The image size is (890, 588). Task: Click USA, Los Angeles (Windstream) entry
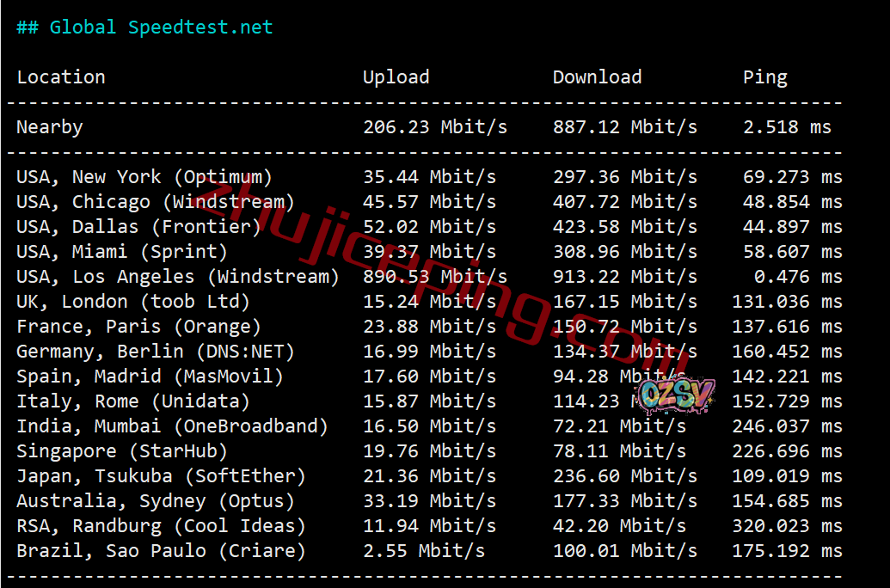click(178, 277)
